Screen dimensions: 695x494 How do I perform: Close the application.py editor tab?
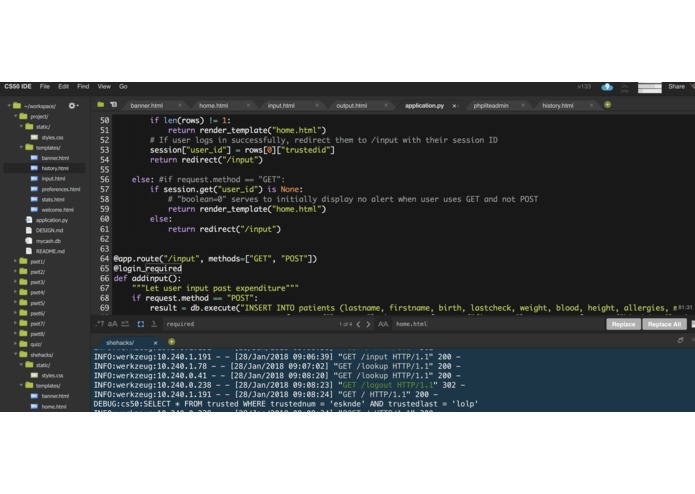pyautogui.click(x=454, y=106)
